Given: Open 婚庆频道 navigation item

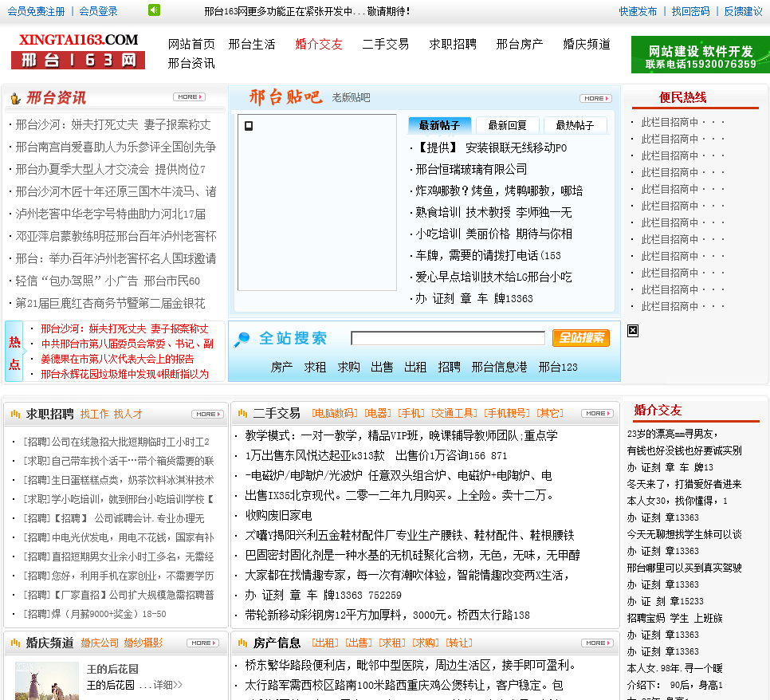Looking at the screenshot, I should click(587, 44).
